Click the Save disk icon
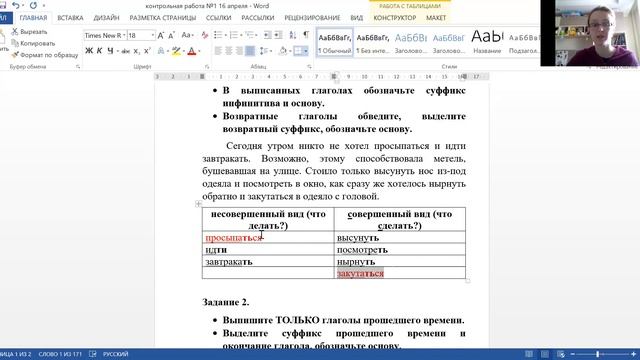This screenshot has width=640, height=360. tap(2, 5)
